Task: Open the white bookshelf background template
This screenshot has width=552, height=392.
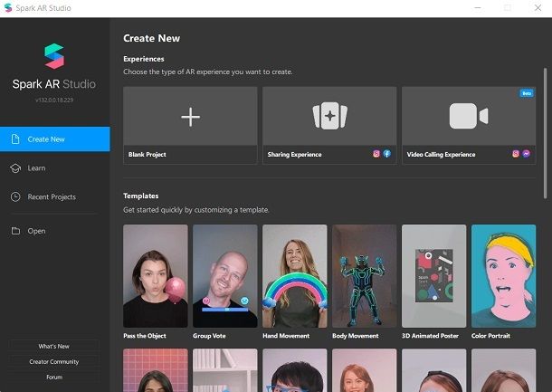Action: coord(225,370)
